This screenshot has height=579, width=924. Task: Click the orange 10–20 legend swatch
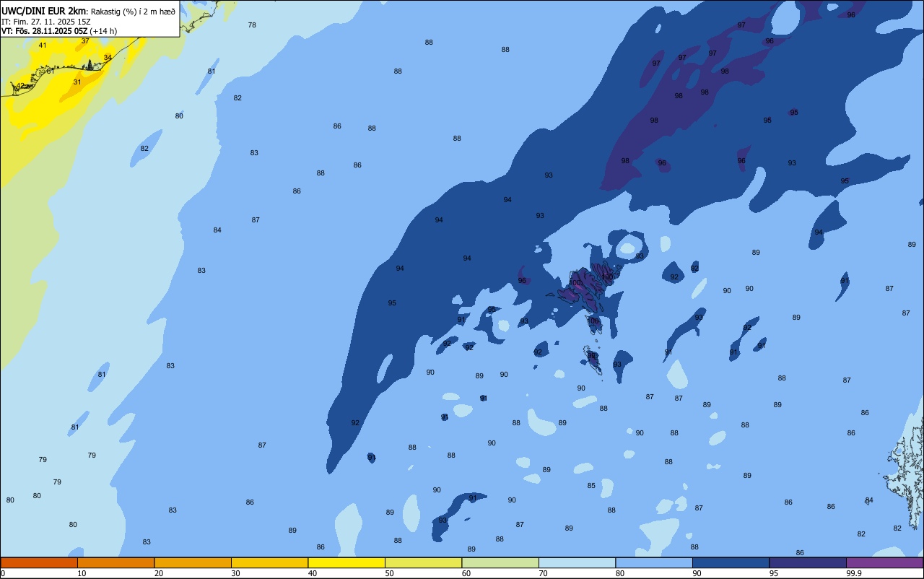click(x=115, y=562)
